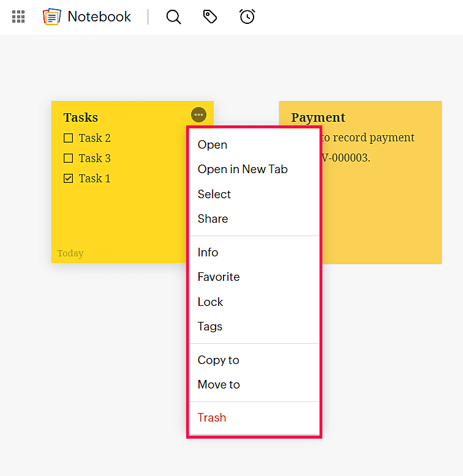Open the search magnifier icon

174,17
